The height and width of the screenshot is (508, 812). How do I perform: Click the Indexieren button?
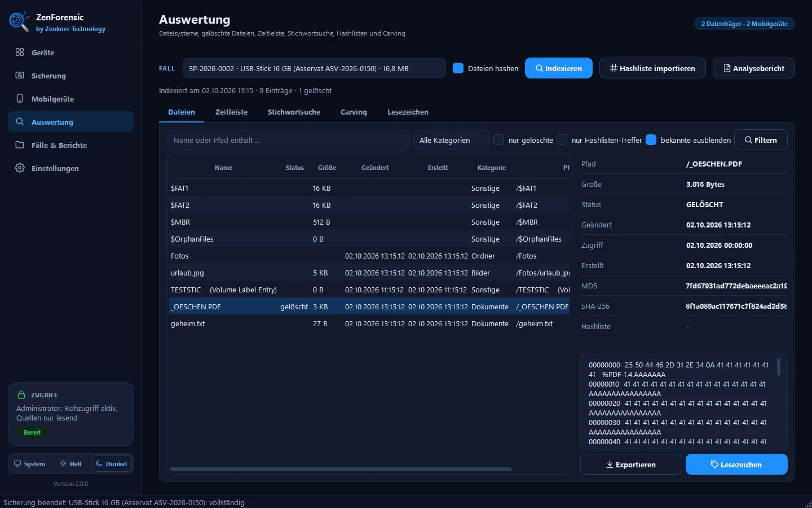(x=559, y=68)
